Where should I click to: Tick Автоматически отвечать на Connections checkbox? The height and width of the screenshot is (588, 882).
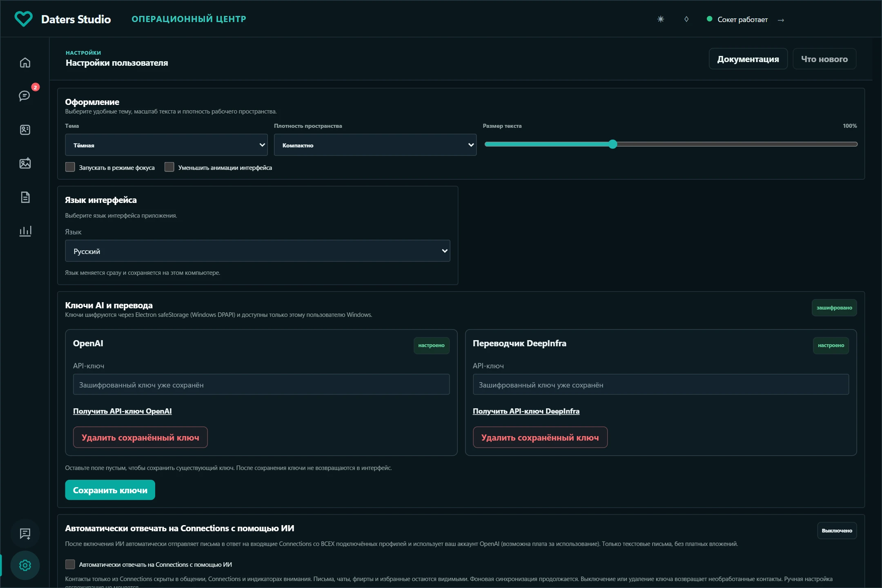pyautogui.click(x=70, y=564)
